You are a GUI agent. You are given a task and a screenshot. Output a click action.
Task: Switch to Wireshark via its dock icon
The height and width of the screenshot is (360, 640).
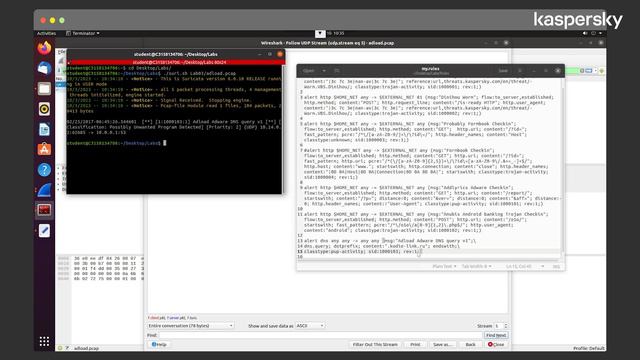(x=44, y=190)
